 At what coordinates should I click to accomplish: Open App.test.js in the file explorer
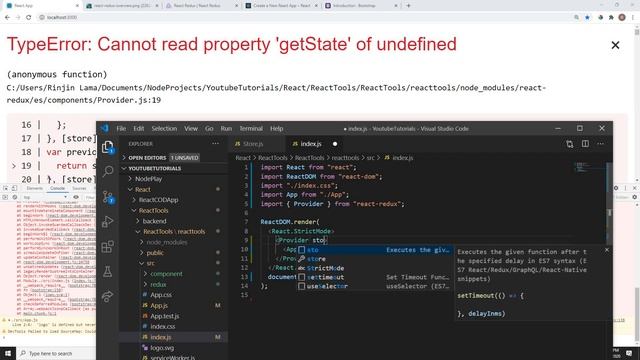(164, 316)
